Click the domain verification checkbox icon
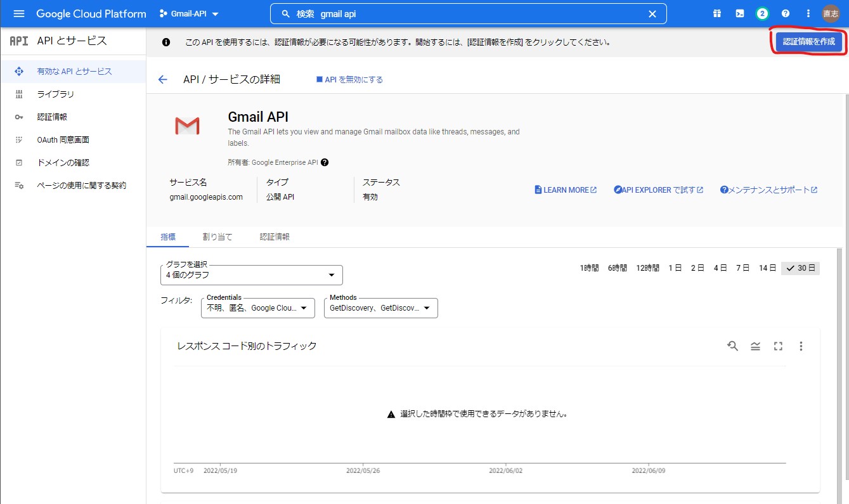 19,163
